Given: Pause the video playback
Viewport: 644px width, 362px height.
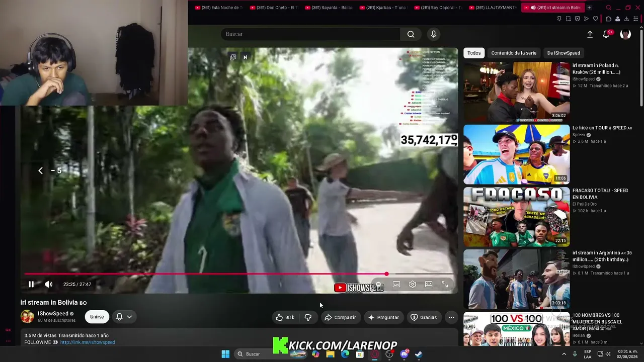Looking at the screenshot, I should (x=31, y=284).
